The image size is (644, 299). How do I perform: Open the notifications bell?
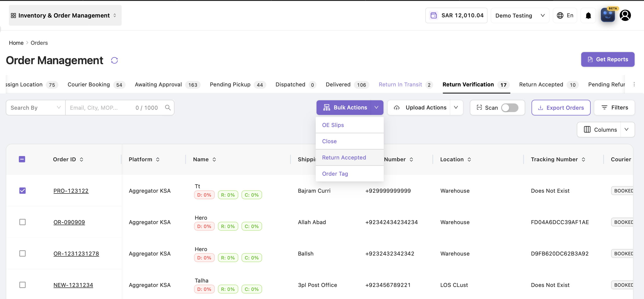(588, 16)
